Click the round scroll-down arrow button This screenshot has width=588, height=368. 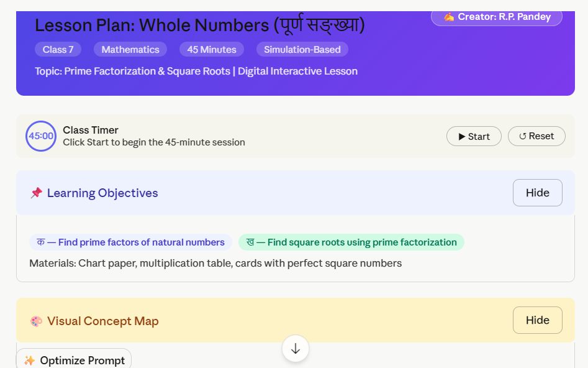point(296,349)
